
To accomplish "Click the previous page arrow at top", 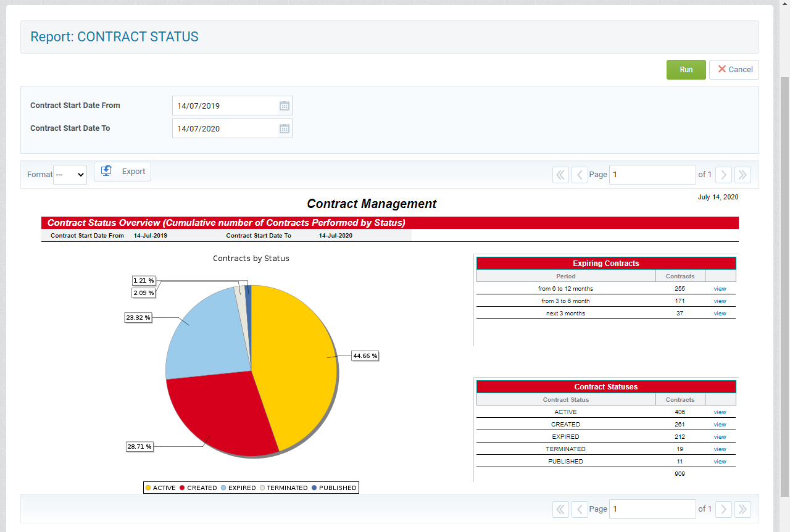I will click(x=580, y=175).
